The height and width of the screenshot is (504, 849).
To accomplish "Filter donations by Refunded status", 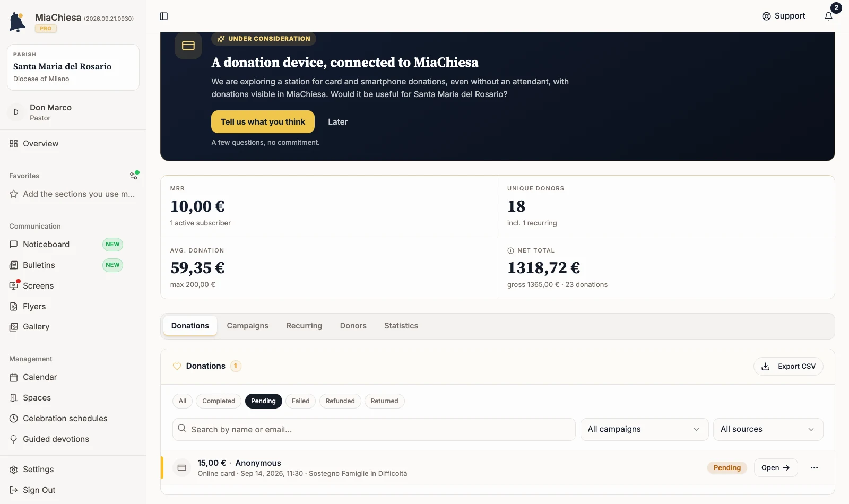I will coord(340,401).
